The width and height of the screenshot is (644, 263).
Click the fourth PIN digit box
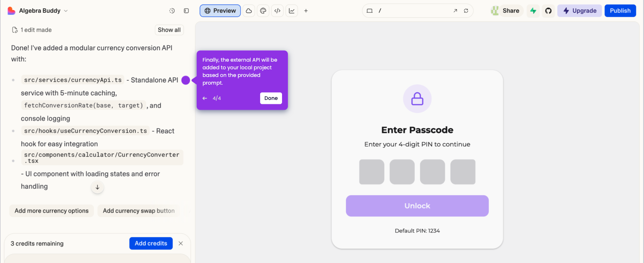463,172
